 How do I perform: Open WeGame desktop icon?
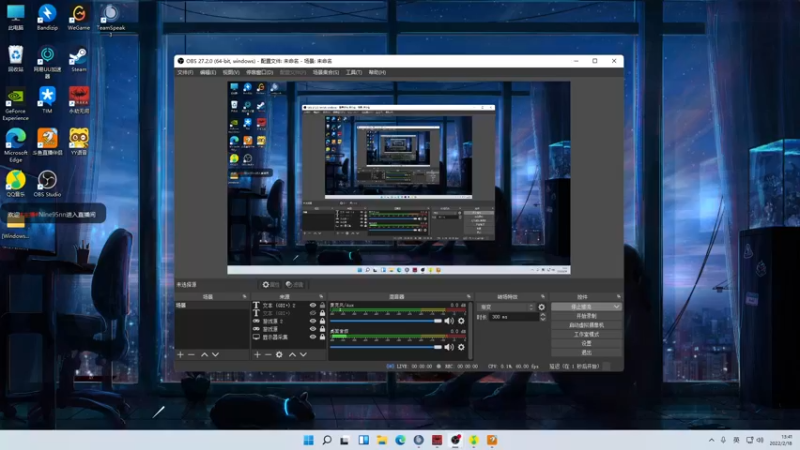pos(79,17)
